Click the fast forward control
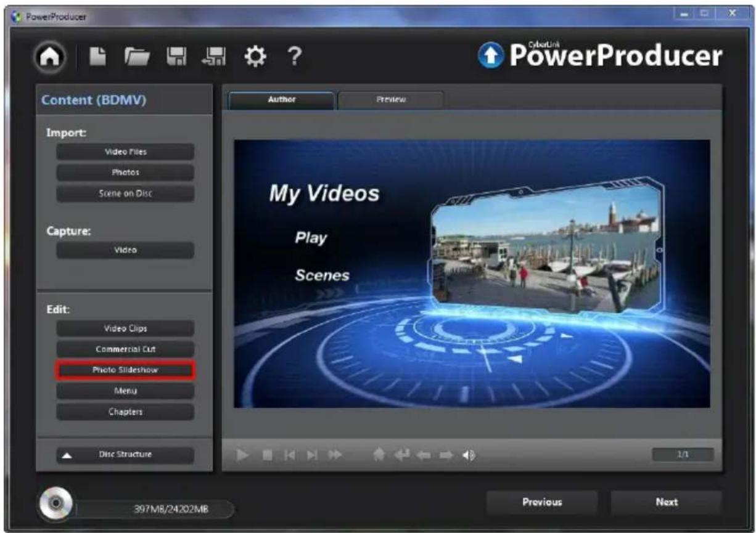Screen dimensions: 756x533 click(335, 455)
